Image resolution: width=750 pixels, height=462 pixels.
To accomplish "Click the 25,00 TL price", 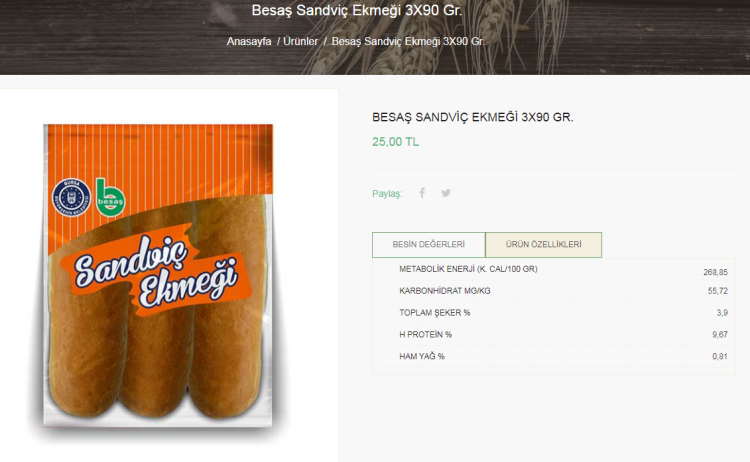I will point(395,142).
